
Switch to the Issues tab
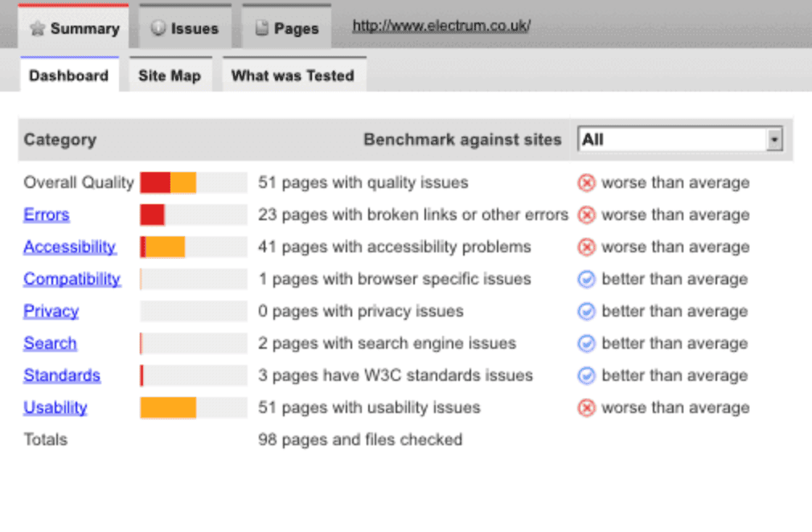185,29
